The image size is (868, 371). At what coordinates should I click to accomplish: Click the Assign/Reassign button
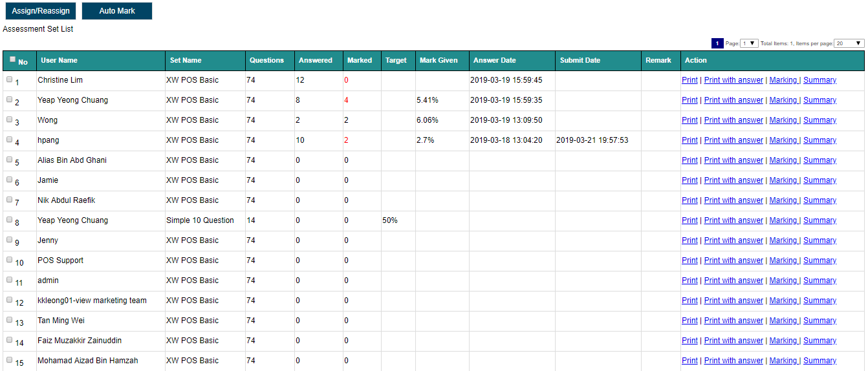click(x=41, y=11)
